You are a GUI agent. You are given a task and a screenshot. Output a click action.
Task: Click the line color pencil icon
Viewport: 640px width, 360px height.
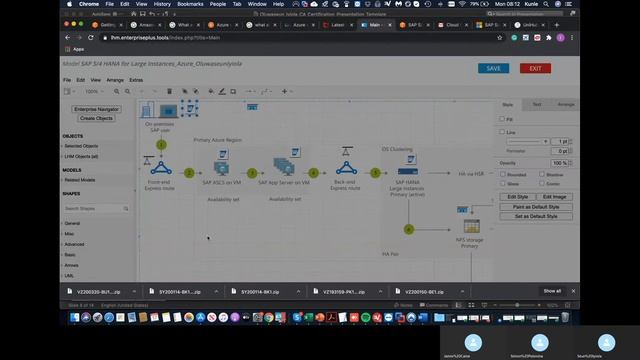coord(222,91)
